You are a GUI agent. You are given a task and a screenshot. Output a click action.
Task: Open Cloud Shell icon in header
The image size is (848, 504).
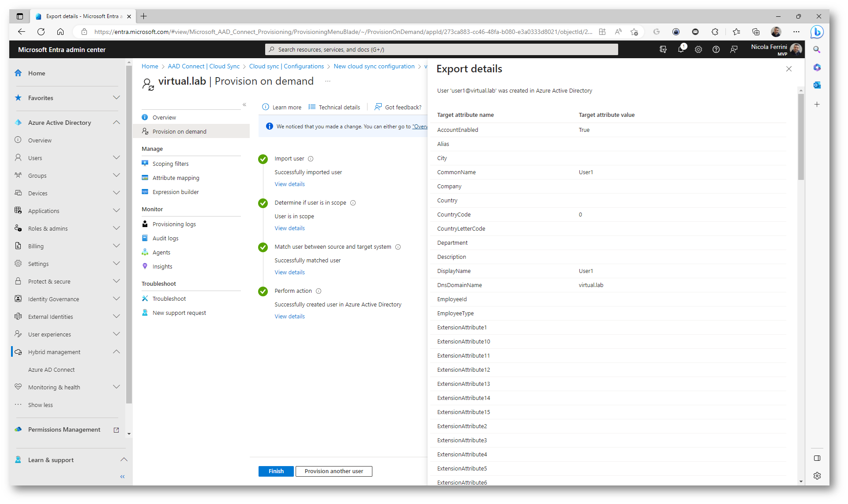click(x=663, y=49)
